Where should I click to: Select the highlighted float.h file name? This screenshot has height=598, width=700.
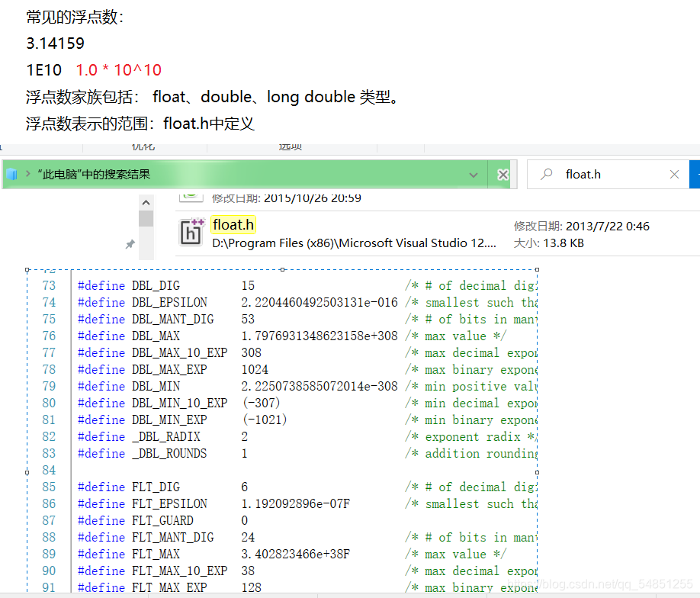tap(233, 225)
